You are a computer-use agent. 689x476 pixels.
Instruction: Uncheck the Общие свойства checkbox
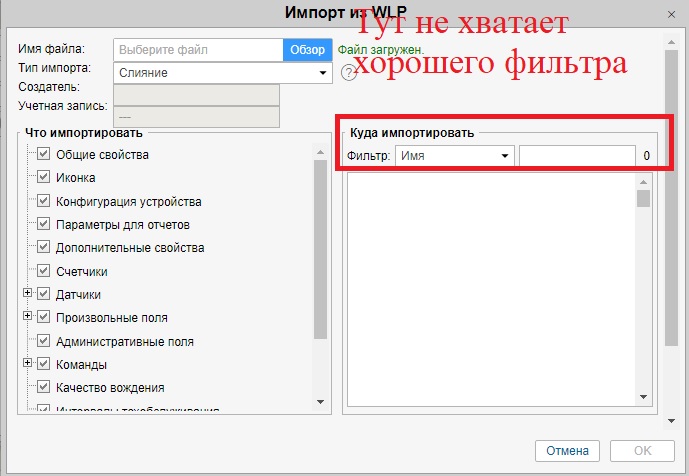pos(44,155)
